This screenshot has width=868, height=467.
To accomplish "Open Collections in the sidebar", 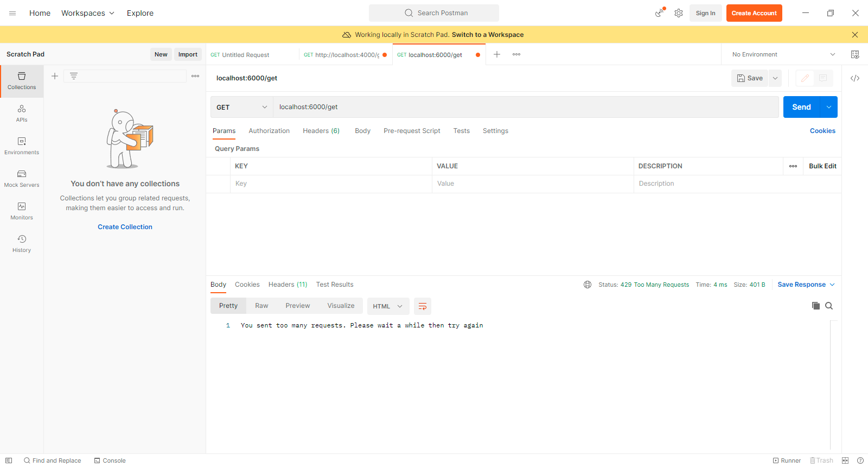I will (22, 81).
